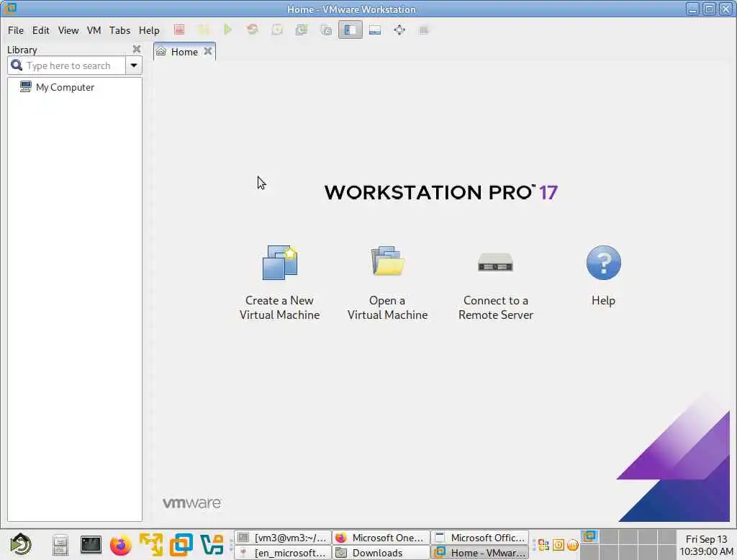This screenshot has height=560, width=737.
Task: Toggle the Show Library toolbar button
Action: pos(351,30)
